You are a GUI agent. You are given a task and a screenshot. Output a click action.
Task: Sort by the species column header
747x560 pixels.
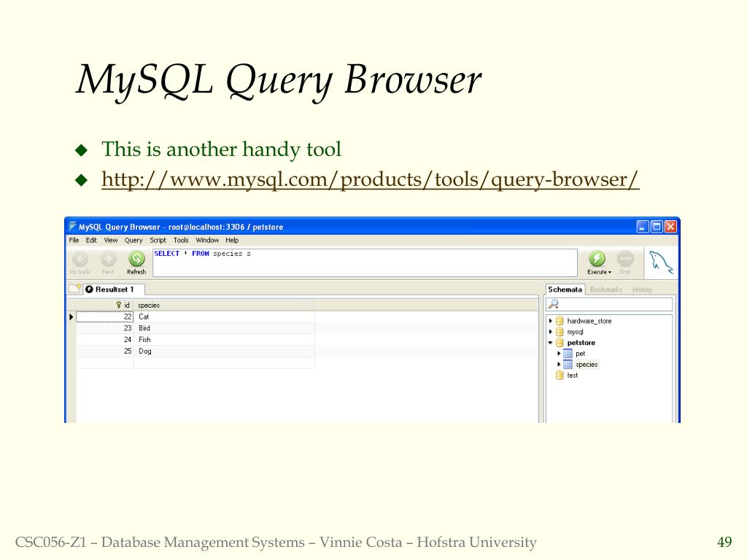(224, 305)
